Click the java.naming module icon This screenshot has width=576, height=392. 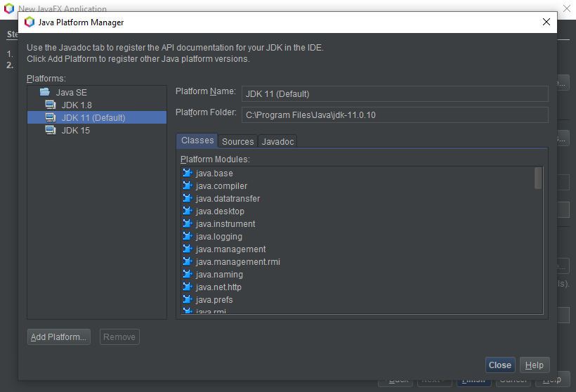coord(188,274)
